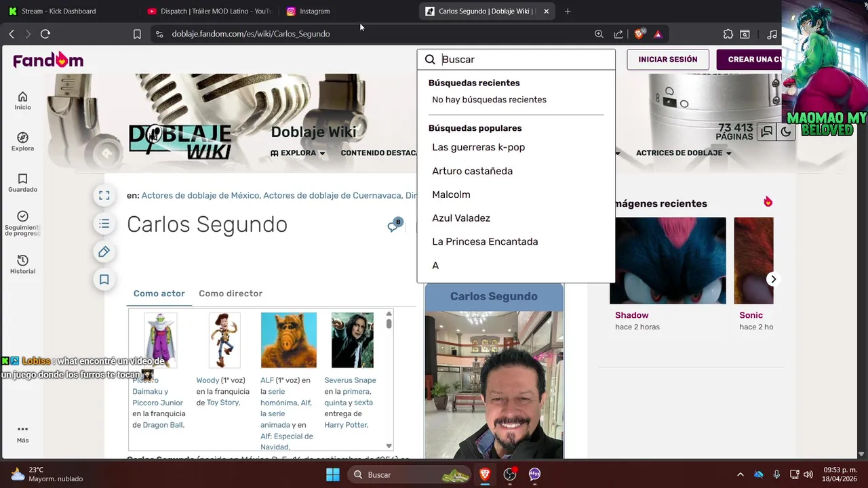Open browser zoom magnifier icon in address bar
Image resolution: width=868 pixels, height=488 pixels.
click(599, 34)
